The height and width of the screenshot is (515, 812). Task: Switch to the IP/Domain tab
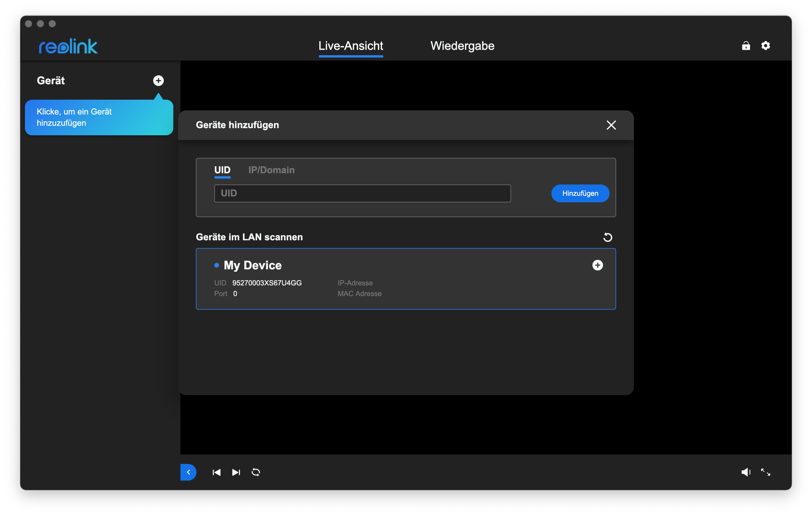click(271, 170)
